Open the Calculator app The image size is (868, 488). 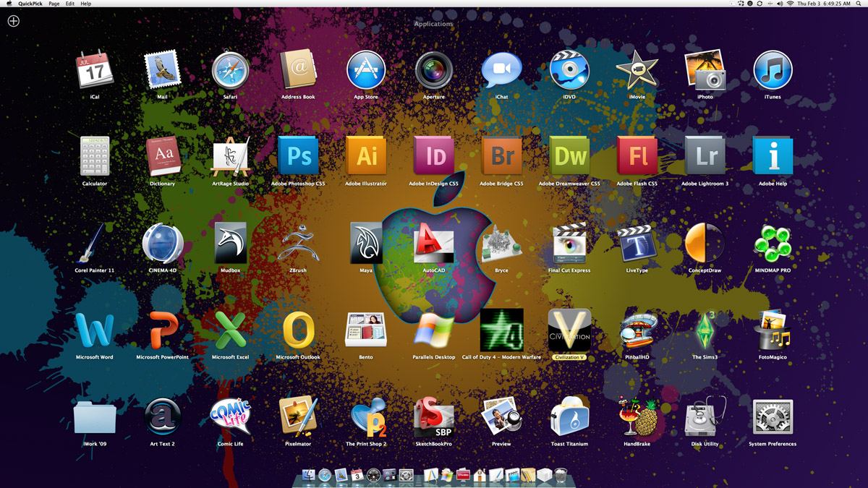[95, 157]
